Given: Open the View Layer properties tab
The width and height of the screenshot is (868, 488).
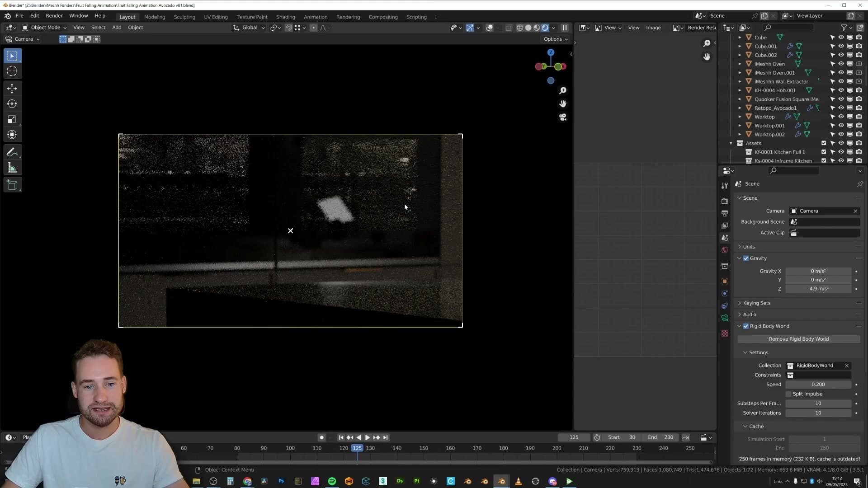Looking at the screenshot, I should 725,225.
